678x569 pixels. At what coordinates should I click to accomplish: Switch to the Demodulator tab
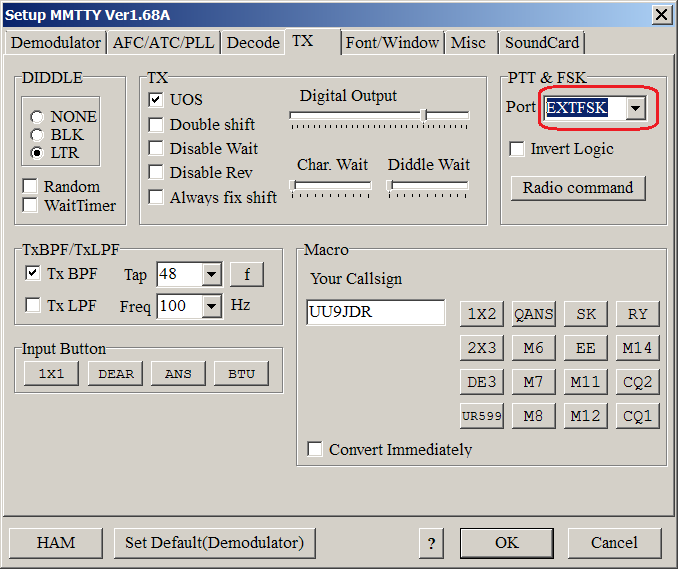tap(55, 43)
